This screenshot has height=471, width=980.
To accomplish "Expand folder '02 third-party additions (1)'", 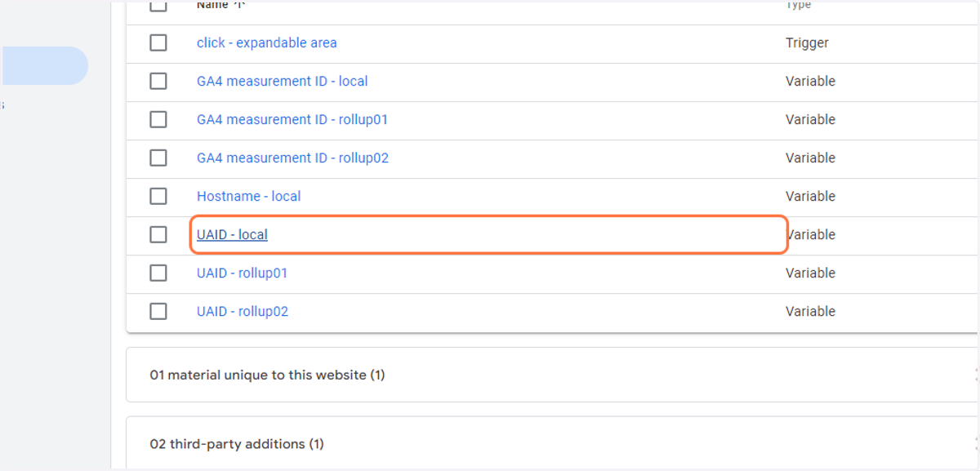I will (x=552, y=442).
